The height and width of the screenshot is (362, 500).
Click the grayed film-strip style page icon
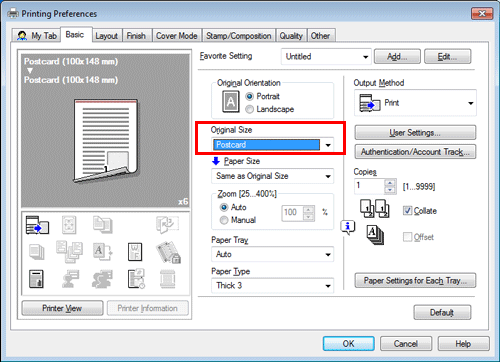[x=167, y=279]
